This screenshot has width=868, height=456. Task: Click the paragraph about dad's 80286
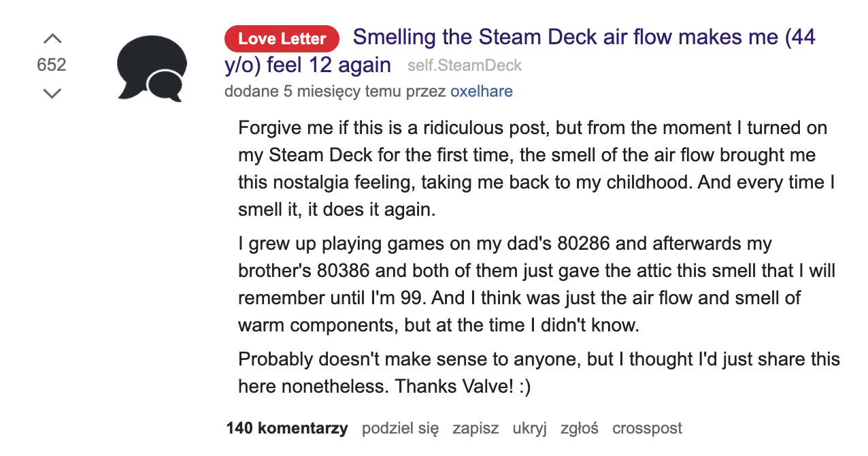[537, 284]
